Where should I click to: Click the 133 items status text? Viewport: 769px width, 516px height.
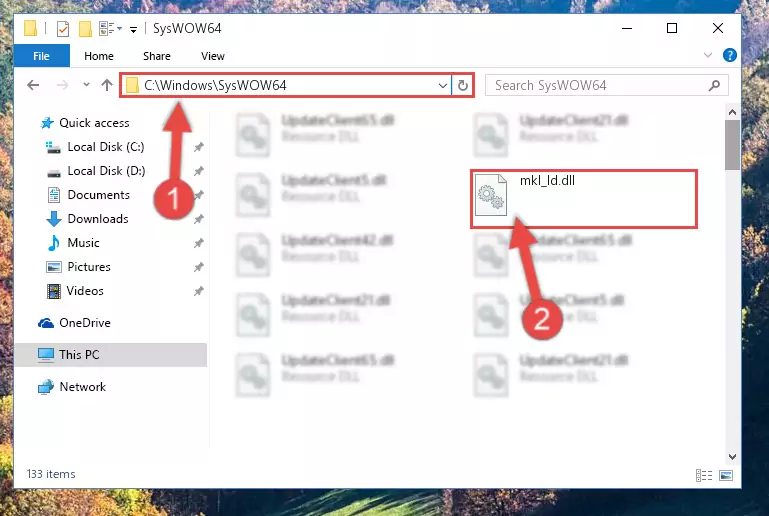51,474
